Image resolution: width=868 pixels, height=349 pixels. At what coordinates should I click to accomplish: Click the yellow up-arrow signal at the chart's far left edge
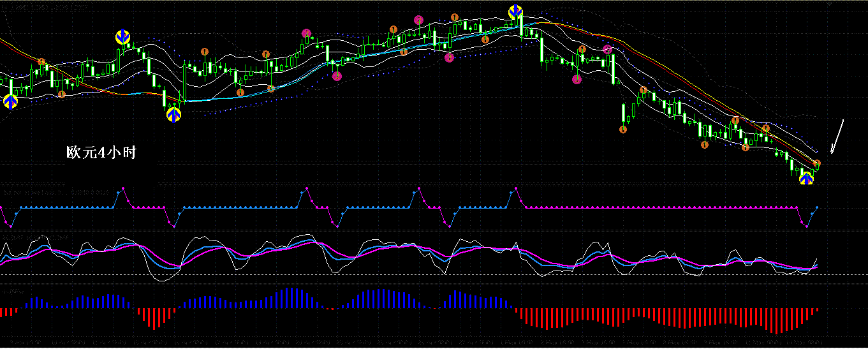pyautogui.click(x=10, y=101)
